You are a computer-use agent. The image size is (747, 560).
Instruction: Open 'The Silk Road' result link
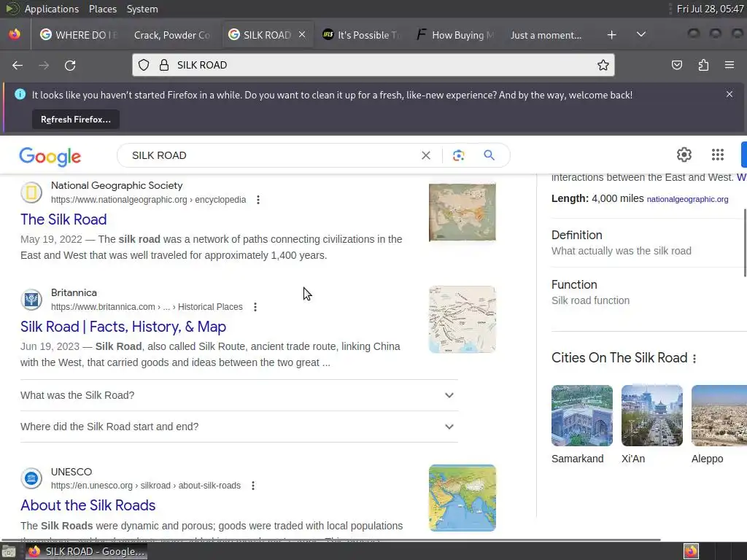(63, 219)
